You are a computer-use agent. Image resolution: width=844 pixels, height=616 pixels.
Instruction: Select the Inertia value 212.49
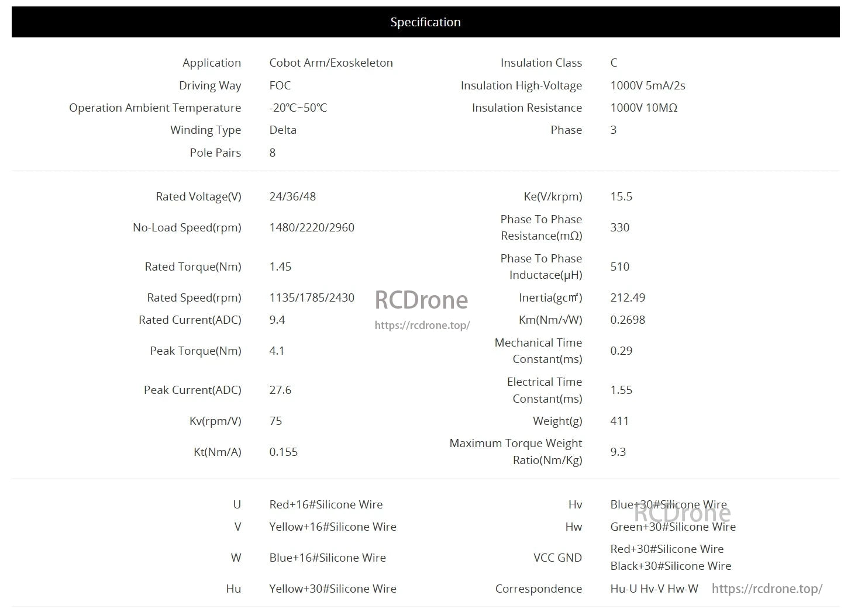(628, 297)
